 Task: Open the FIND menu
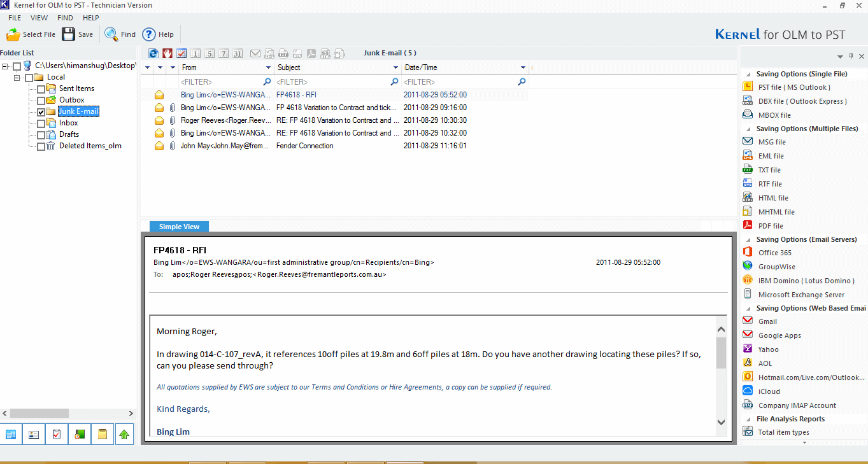(65, 18)
